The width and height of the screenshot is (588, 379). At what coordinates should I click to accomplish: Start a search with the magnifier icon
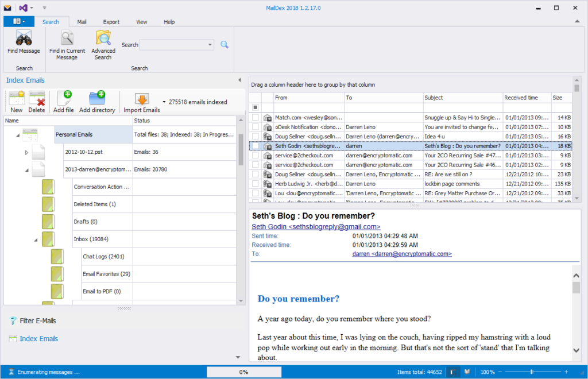[224, 44]
